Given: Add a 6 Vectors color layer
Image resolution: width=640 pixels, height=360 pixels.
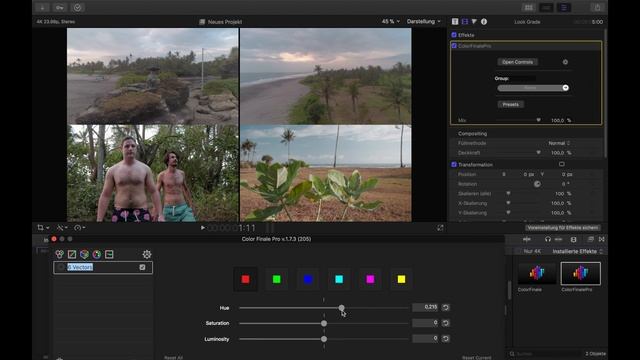Looking at the screenshot, I should [x=97, y=254].
